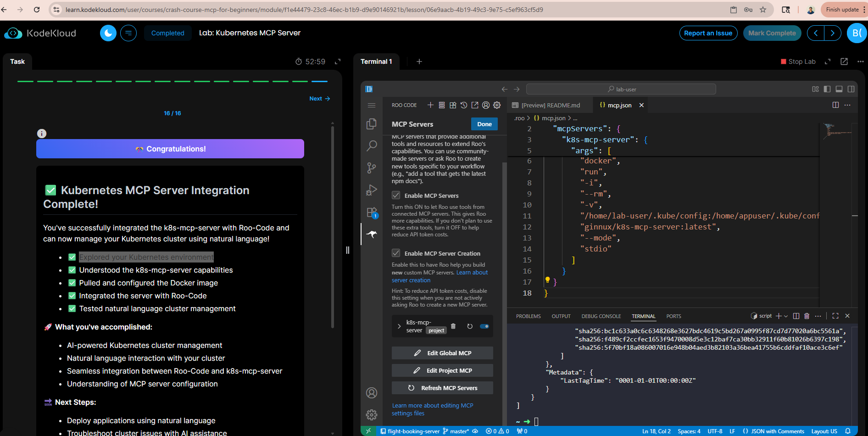Image resolution: width=868 pixels, height=436 pixels.
Task: Switch to [Preview] README.md editor tab
Action: click(x=550, y=105)
